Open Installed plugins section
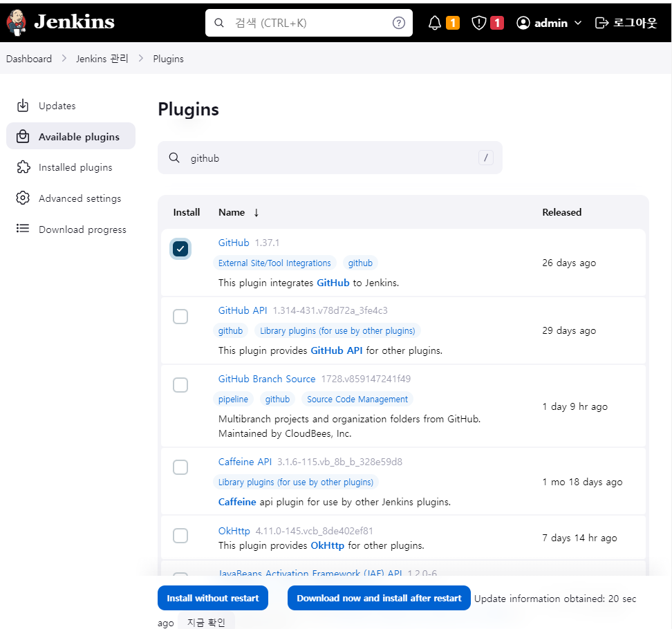This screenshot has height=629, width=672. coord(71,167)
